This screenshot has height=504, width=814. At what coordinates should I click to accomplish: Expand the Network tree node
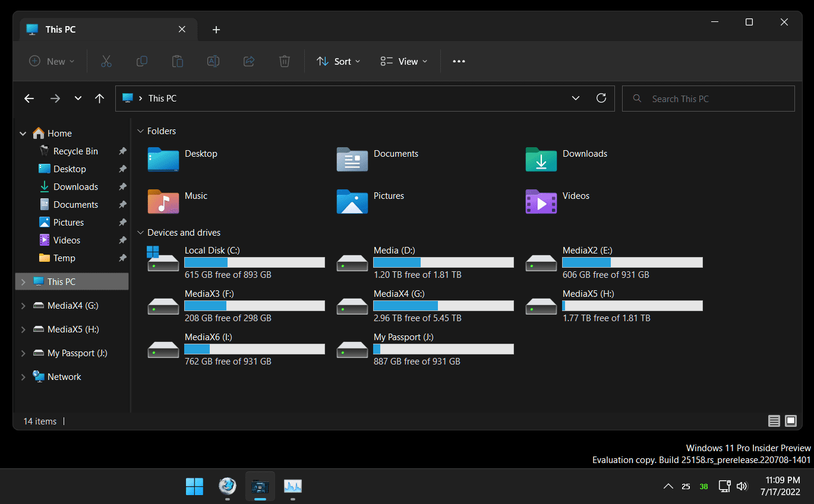point(23,377)
